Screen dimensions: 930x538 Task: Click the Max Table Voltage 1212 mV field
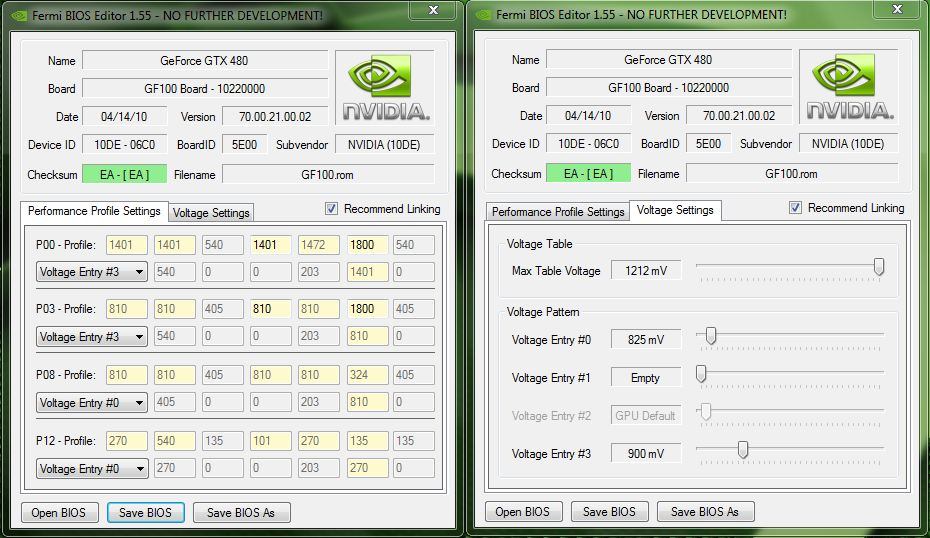pyautogui.click(x=646, y=270)
